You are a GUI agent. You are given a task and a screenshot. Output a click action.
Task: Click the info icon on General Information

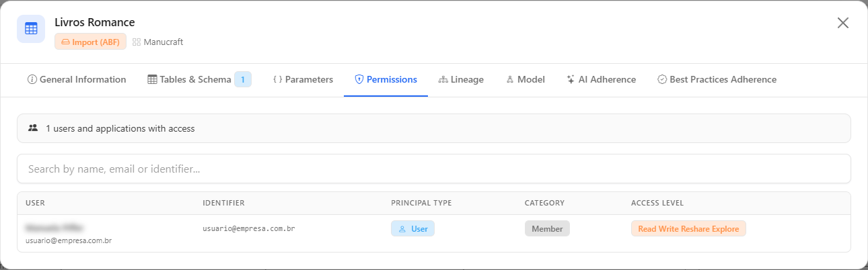tap(32, 79)
